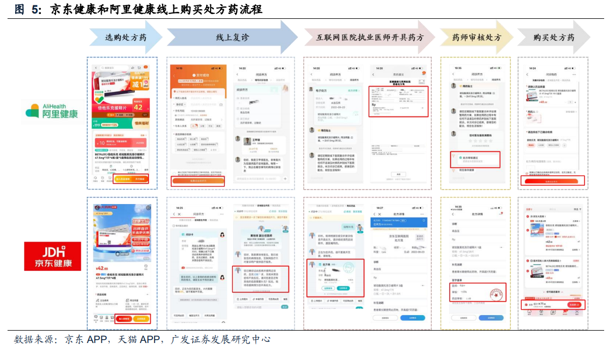Tap blue 立即购买 button on JD 14:27 处方详情 screen
The image size is (616, 364).
click(412, 318)
